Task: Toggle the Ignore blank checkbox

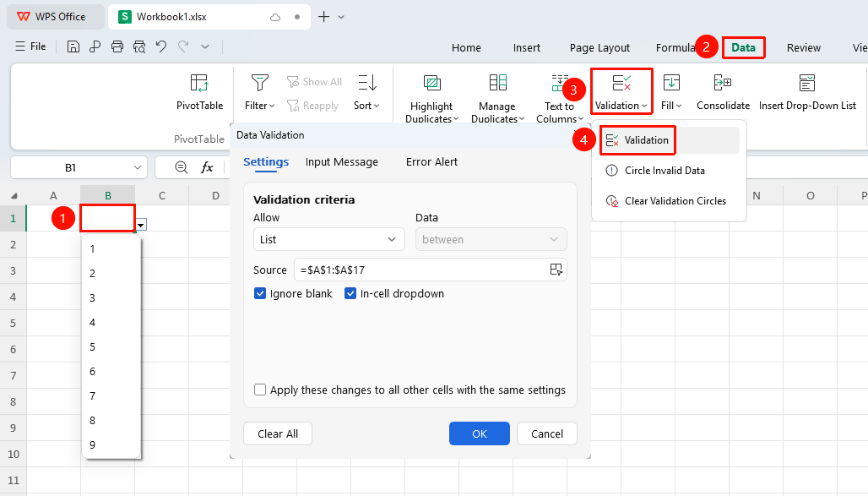Action: (259, 294)
